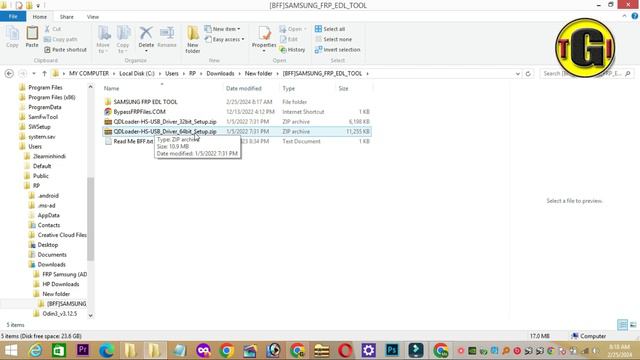Image resolution: width=640 pixels, height=360 pixels.
Task: Open Photoshop from the taskbar
Action: 392,350
